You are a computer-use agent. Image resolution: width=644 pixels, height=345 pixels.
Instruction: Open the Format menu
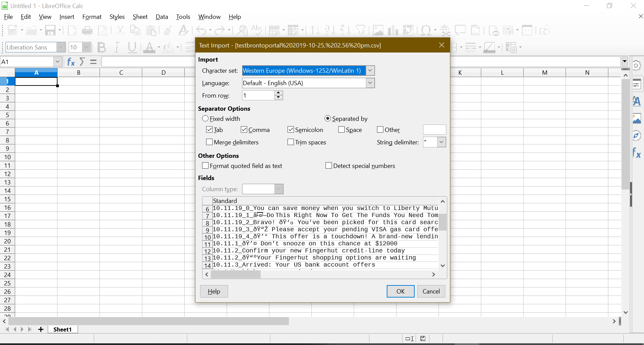[x=92, y=17]
